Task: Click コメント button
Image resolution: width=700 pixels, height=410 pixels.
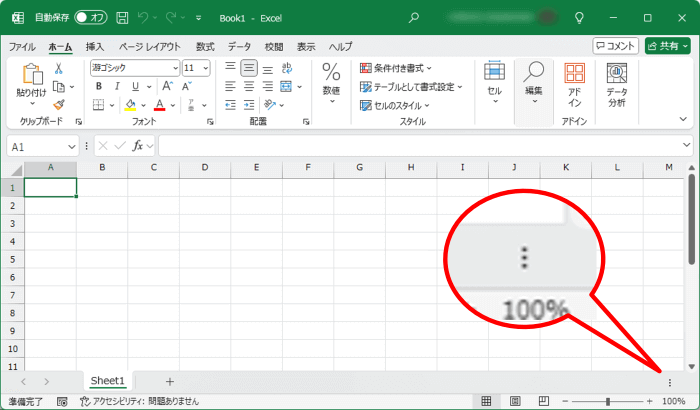Action: (616, 46)
